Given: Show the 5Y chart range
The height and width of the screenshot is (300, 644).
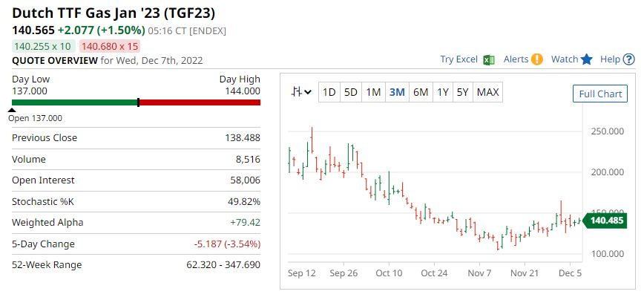Looking at the screenshot, I should (462, 92).
